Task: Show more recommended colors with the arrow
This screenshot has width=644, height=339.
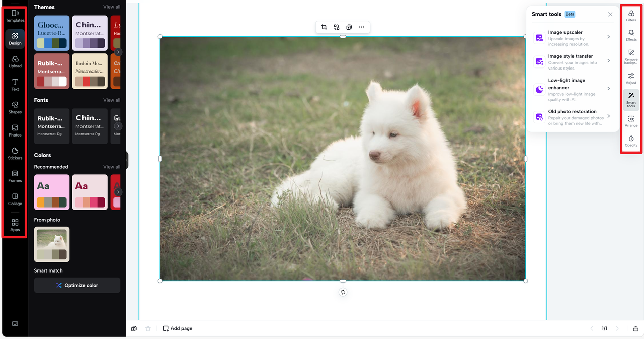Action: pos(118,192)
